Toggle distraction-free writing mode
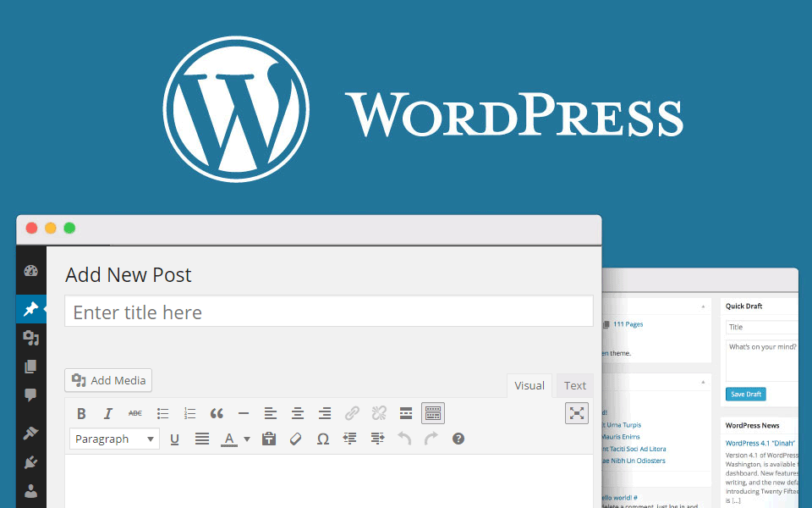 coord(576,412)
